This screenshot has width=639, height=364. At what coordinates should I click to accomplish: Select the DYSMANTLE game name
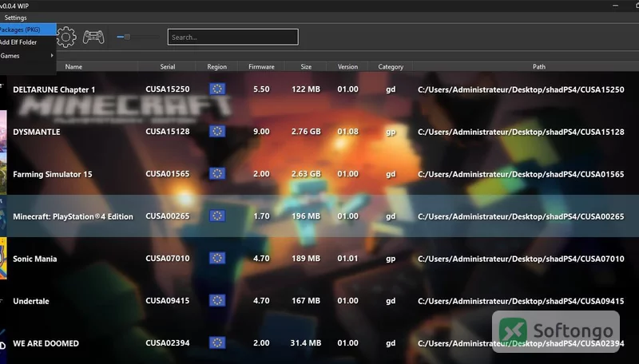coord(36,132)
